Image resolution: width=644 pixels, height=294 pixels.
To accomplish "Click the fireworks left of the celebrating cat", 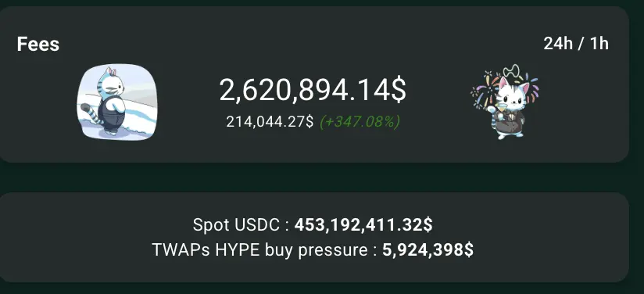I will [x=484, y=88].
